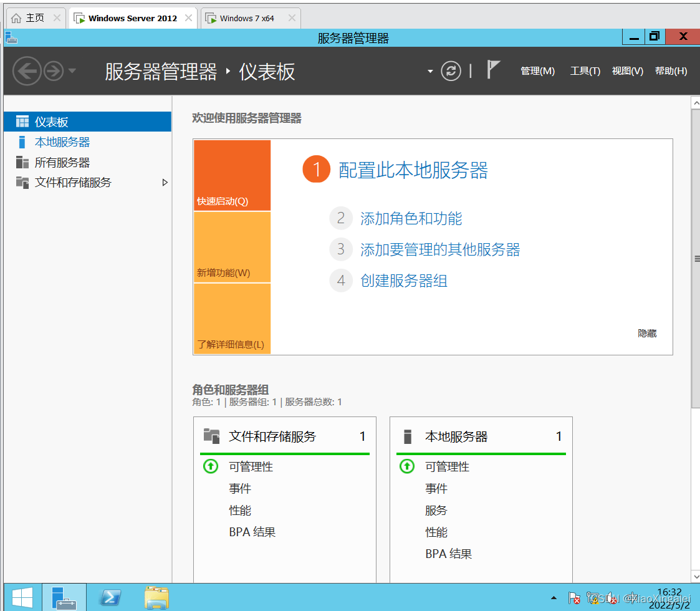This screenshot has width=700, height=611.
Task: Click link 配置此本地服务器
Action: [x=413, y=170]
